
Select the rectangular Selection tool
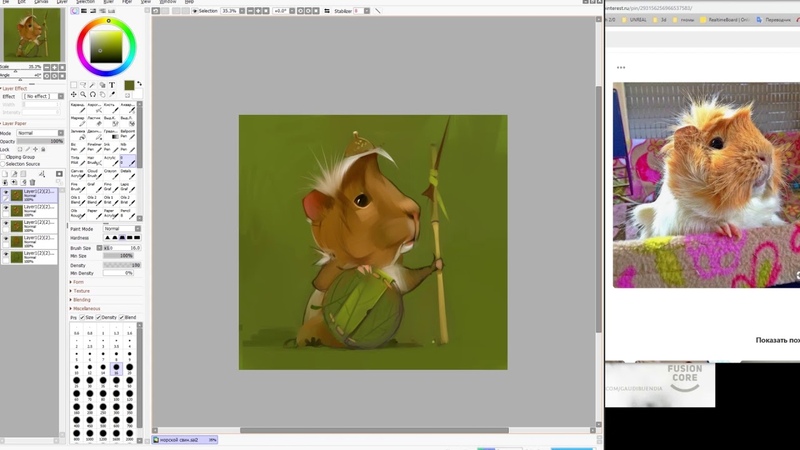coord(73,85)
